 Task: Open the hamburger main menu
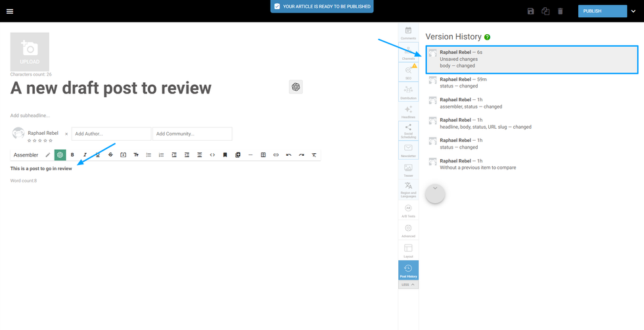[x=10, y=11]
